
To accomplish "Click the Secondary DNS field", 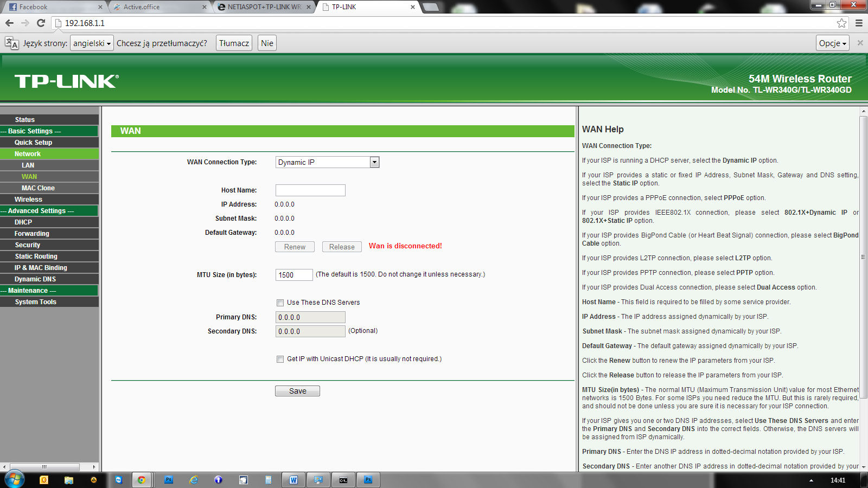I will point(310,331).
